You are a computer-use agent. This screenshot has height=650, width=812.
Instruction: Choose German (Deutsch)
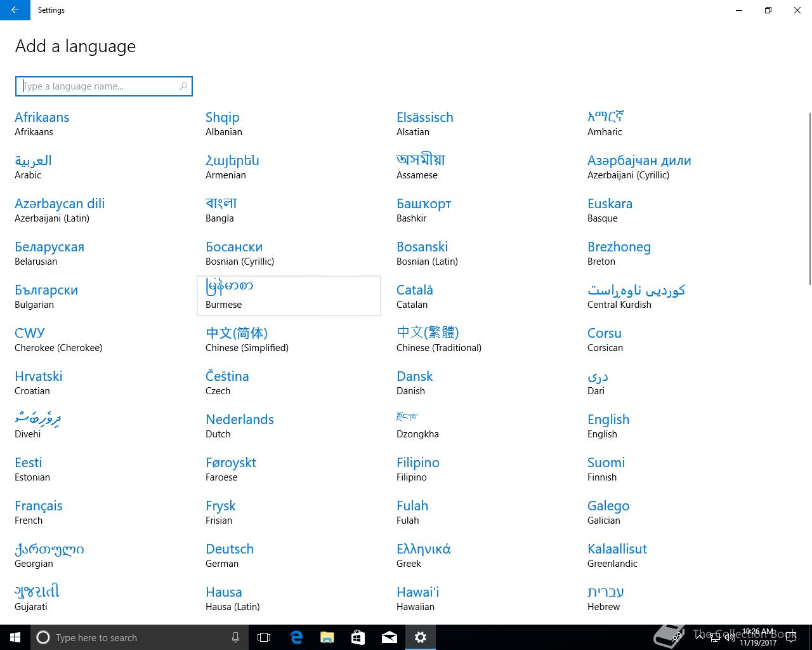tap(289, 555)
